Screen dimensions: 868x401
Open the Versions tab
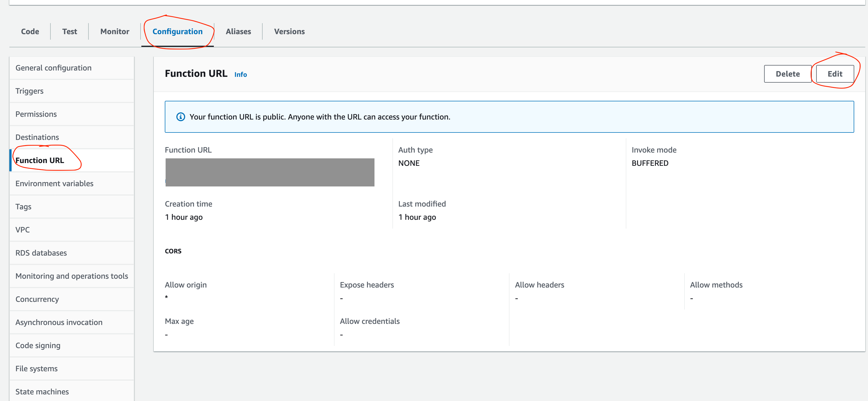289,31
